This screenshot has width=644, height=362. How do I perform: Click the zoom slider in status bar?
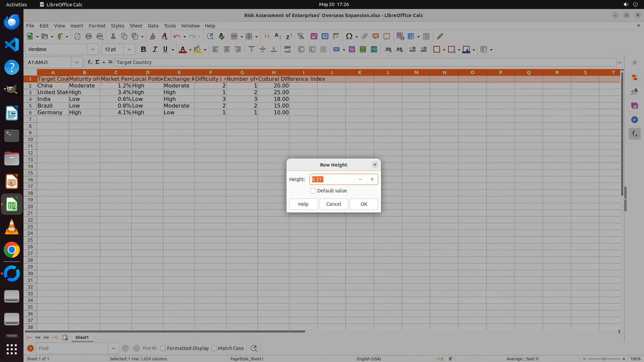(x=604, y=359)
